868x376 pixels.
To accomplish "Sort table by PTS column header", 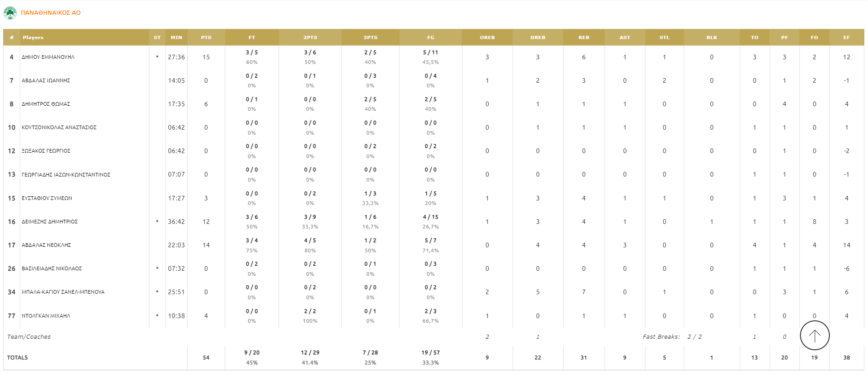I will pos(206,38).
